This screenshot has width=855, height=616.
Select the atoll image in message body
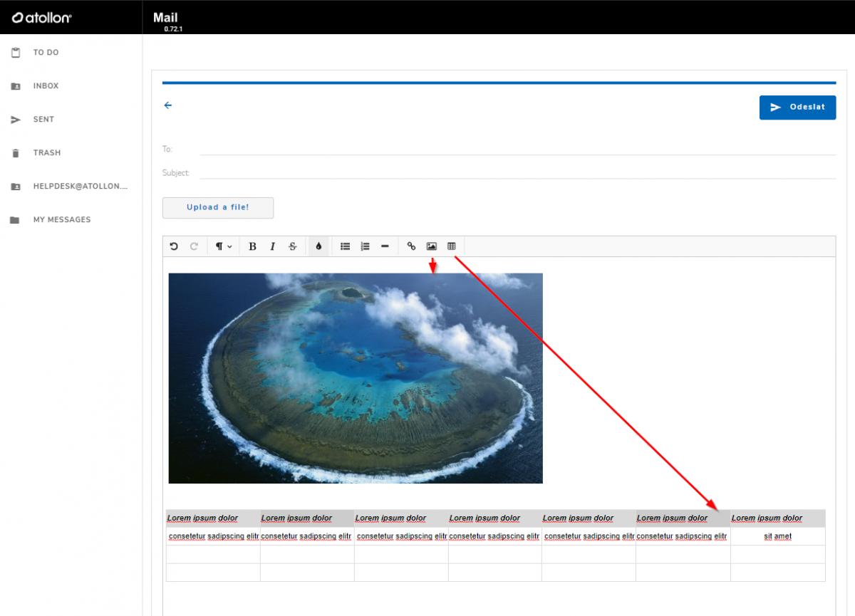click(356, 378)
